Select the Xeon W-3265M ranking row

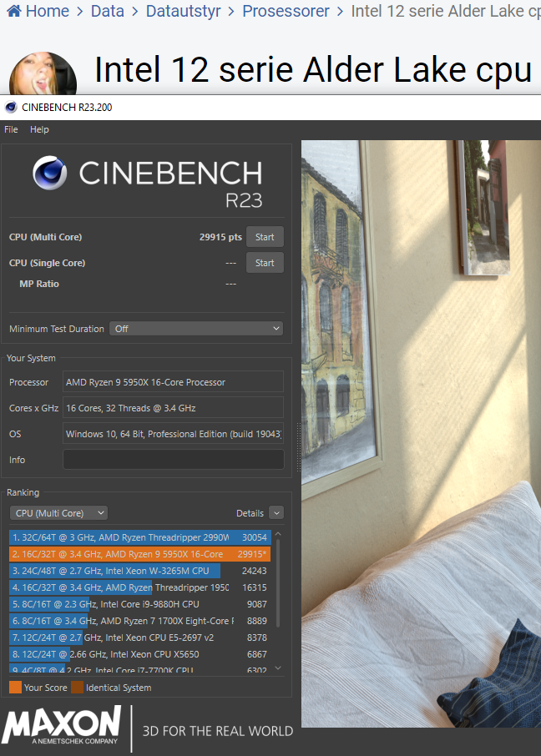[140, 571]
